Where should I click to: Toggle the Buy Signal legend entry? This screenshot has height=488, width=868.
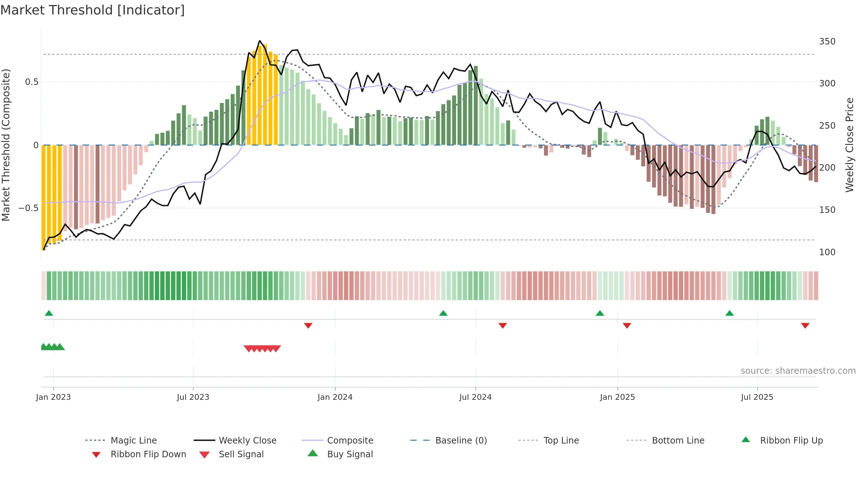pyautogui.click(x=340, y=454)
